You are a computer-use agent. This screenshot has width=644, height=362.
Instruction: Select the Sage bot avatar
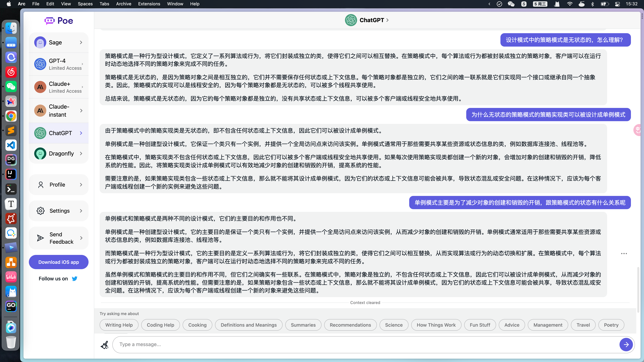(40, 42)
